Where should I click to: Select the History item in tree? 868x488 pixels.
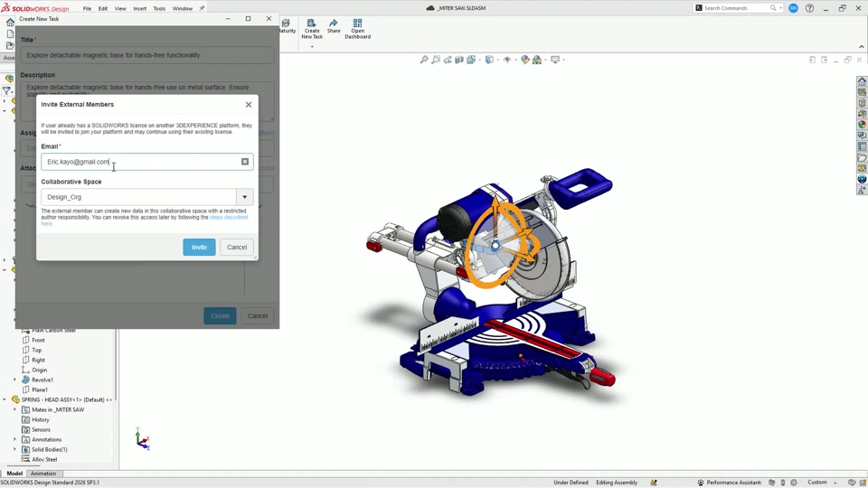(41, 420)
